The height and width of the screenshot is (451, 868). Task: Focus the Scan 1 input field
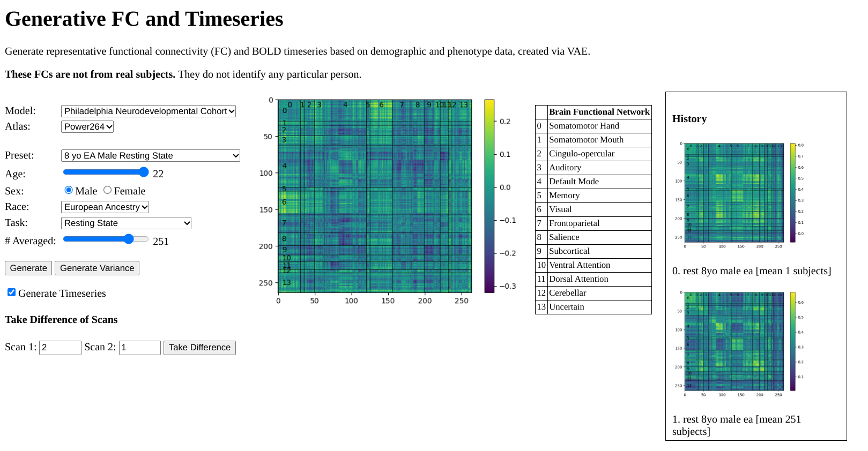click(x=60, y=348)
